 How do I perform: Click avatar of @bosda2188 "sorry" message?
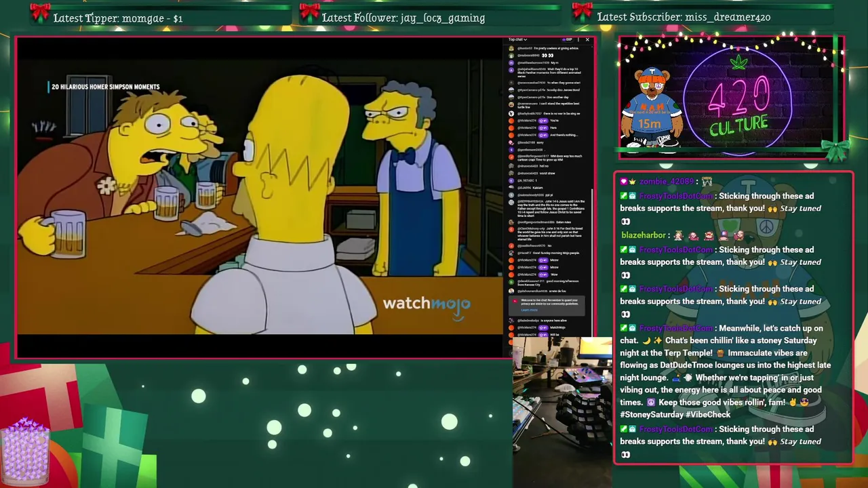[x=511, y=142]
